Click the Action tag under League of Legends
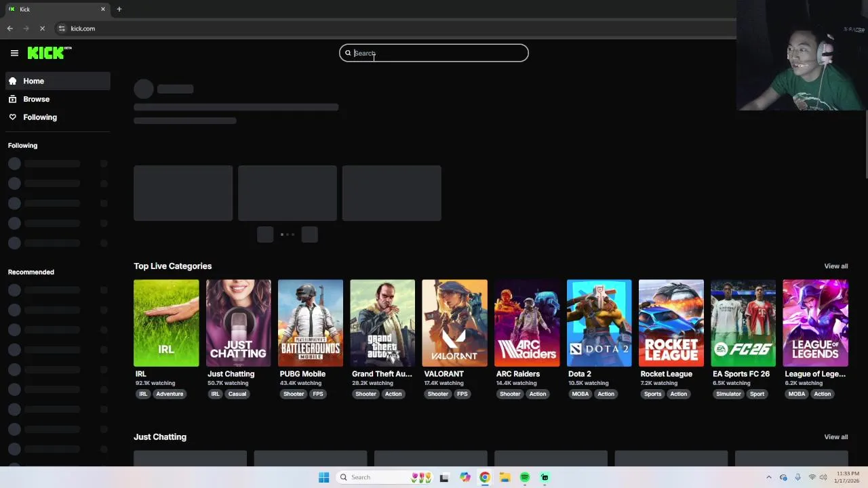868x488 pixels. pos(822,394)
